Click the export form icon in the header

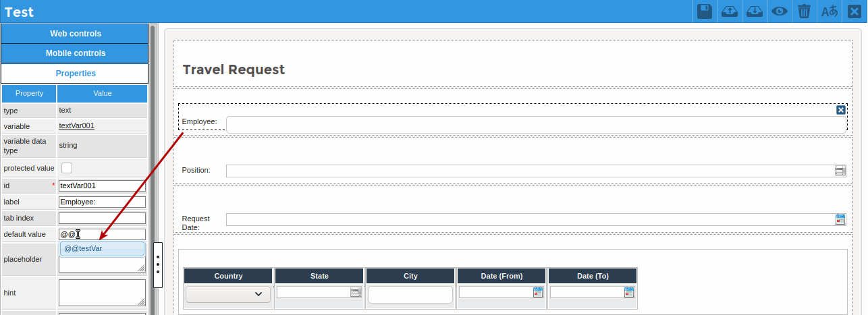pyautogui.click(x=730, y=11)
